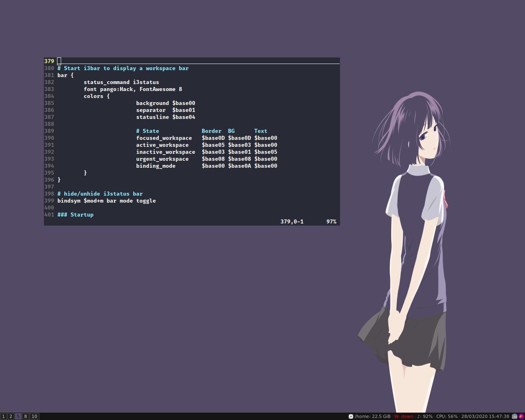The height and width of the screenshot is (420, 525).
Task: Click the red 'W: down' wifi status
Action: point(404,416)
